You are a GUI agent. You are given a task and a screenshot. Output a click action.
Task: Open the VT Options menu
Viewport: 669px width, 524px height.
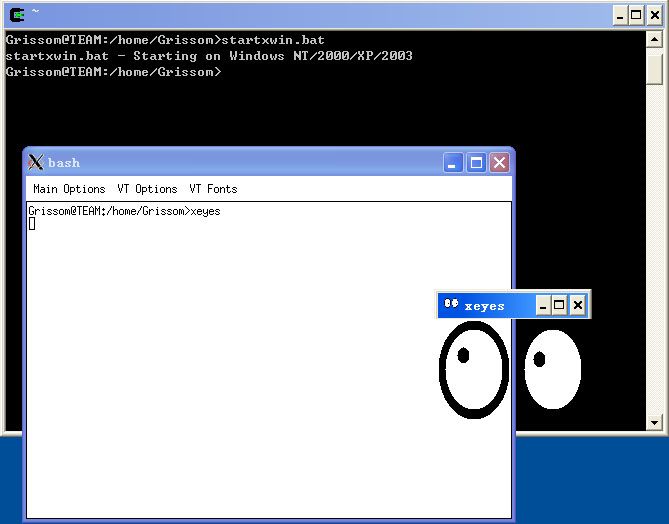coord(147,189)
